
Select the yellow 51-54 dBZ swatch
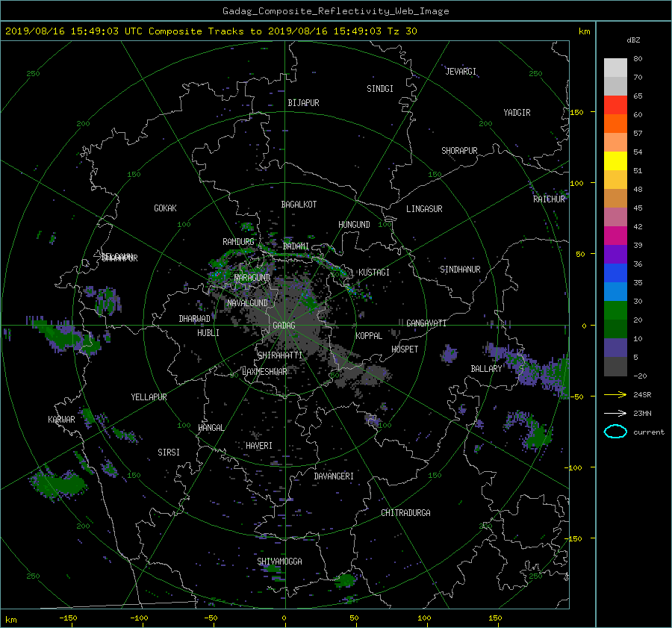(615, 161)
